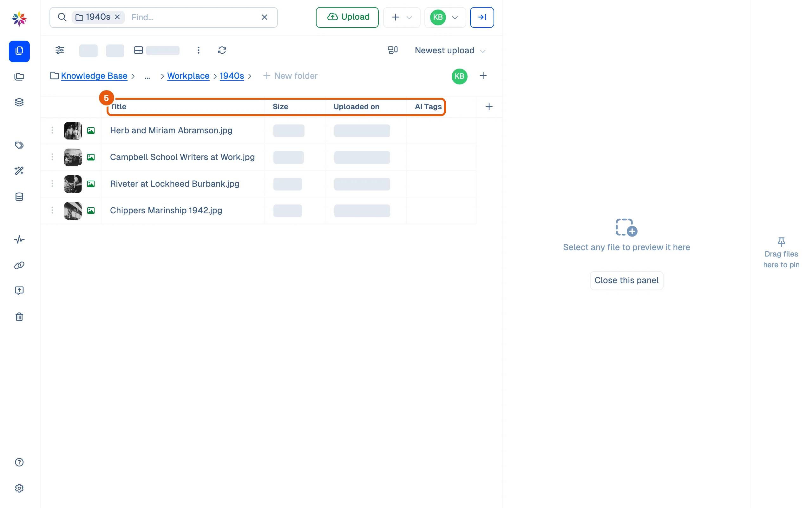Open the settings gear icon
This screenshot has width=812, height=508.
pyautogui.click(x=19, y=488)
